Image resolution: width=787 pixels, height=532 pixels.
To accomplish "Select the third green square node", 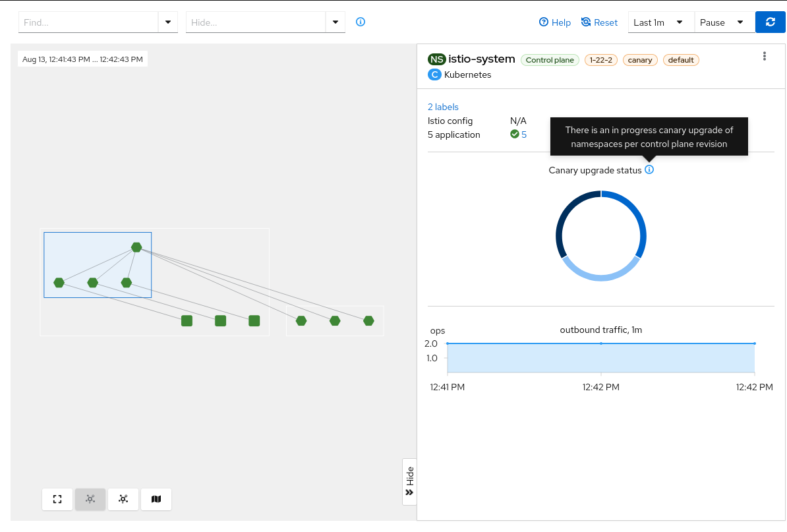I will [254, 320].
